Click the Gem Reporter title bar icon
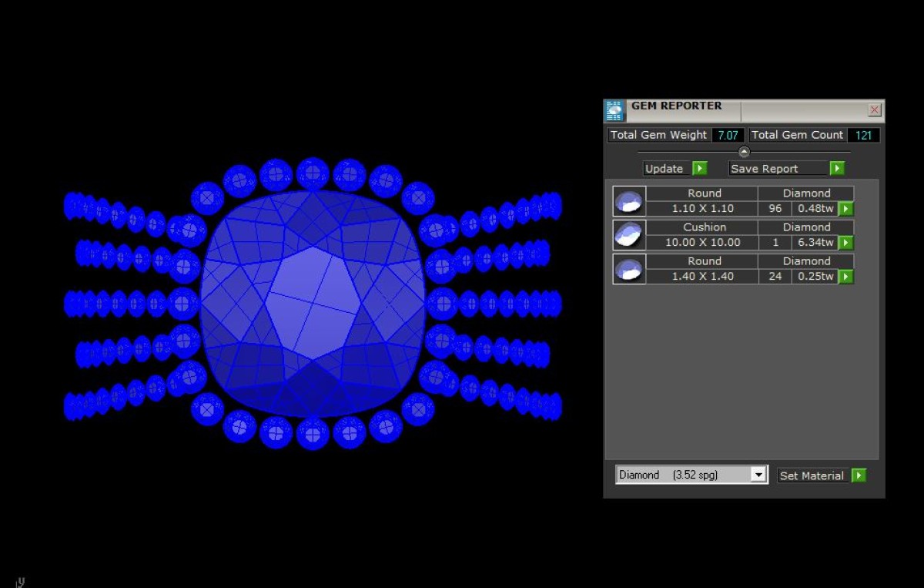This screenshot has height=588, width=924. click(x=614, y=111)
